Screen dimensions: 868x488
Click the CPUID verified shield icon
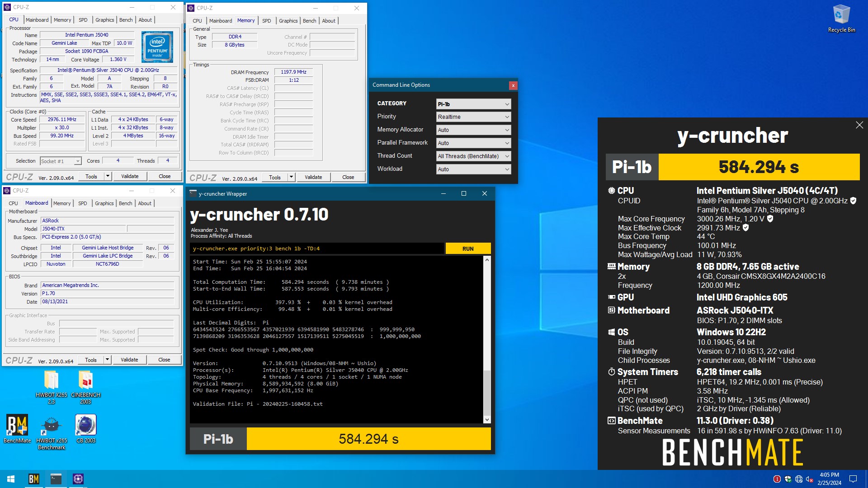(x=853, y=201)
